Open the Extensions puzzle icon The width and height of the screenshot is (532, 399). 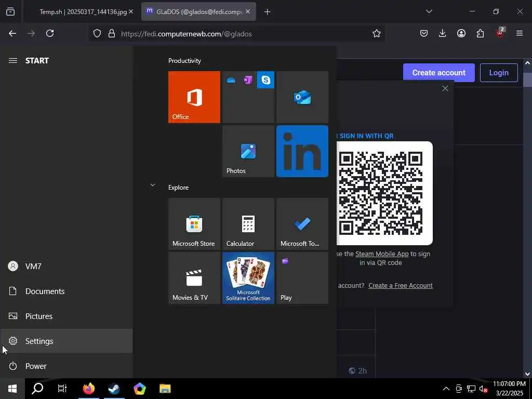click(480, 33)
